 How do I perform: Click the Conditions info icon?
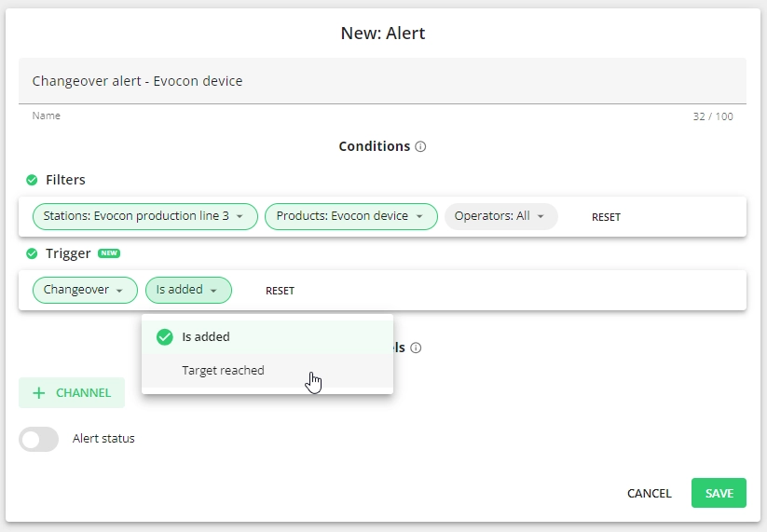[x=420, y=146]
